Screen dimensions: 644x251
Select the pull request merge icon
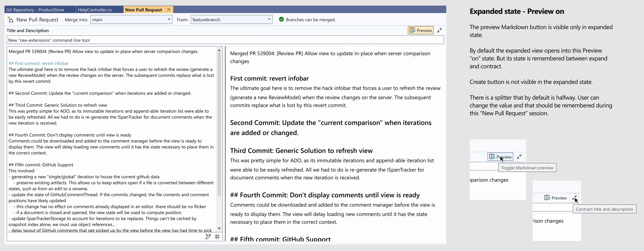[10, 20]
